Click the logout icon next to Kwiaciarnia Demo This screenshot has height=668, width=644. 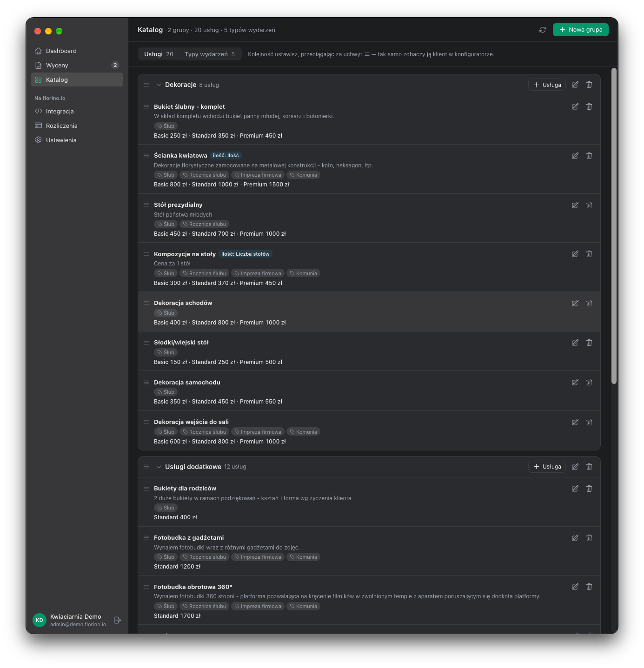(x=118, y=620)
